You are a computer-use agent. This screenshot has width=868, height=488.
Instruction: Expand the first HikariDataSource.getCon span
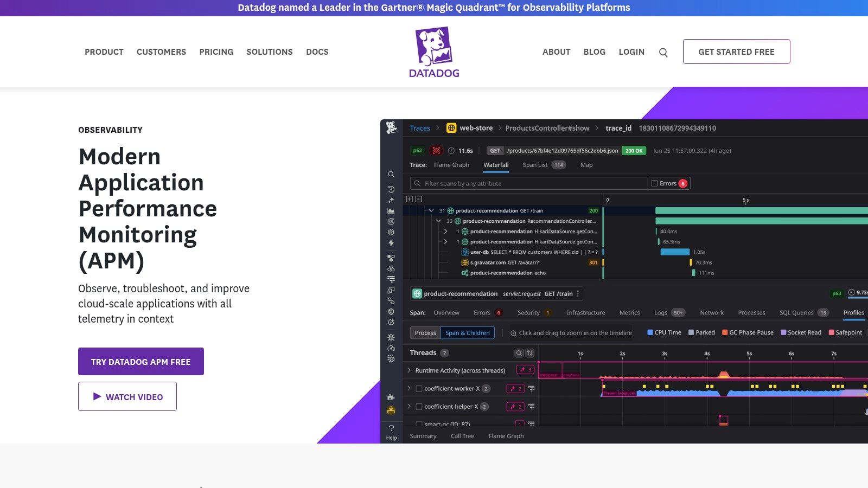(446, 232)
